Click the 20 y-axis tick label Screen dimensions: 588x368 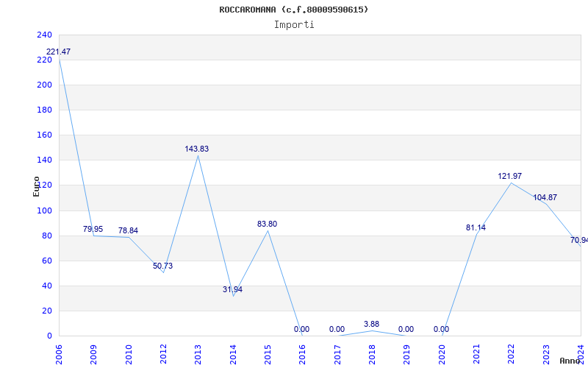pyautogui.click(x=47, y=311)
